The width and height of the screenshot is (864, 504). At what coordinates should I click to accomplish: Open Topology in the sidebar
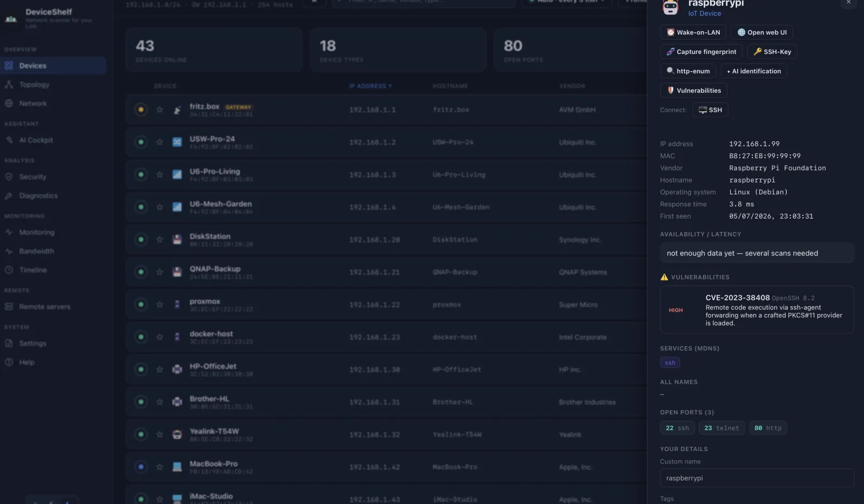pos(53,85)
